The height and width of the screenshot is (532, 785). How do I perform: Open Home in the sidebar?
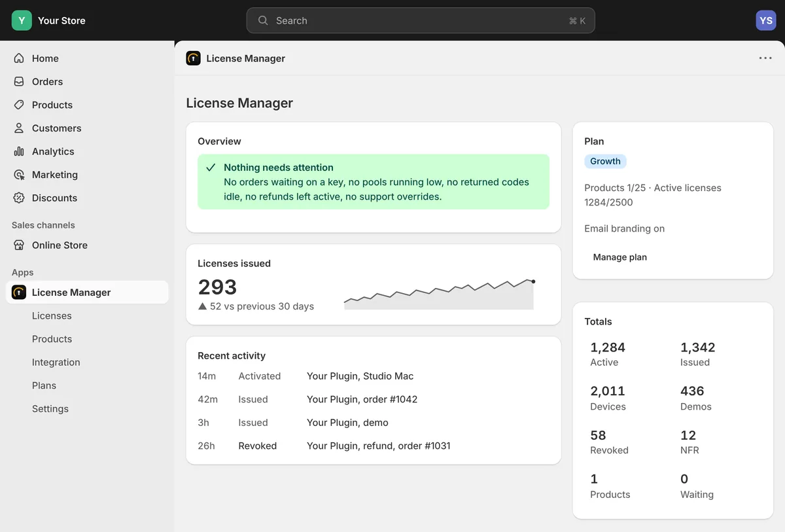click(x=87, y=58)
